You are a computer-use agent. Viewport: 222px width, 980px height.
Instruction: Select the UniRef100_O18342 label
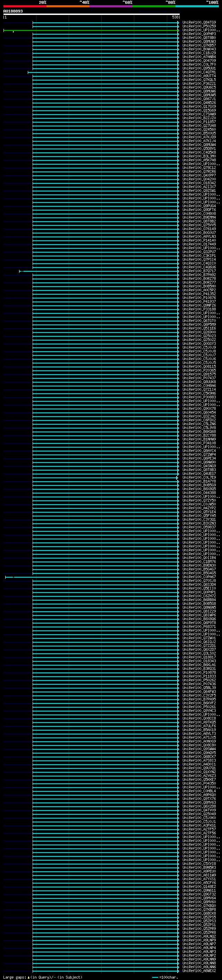click(199, 183)
